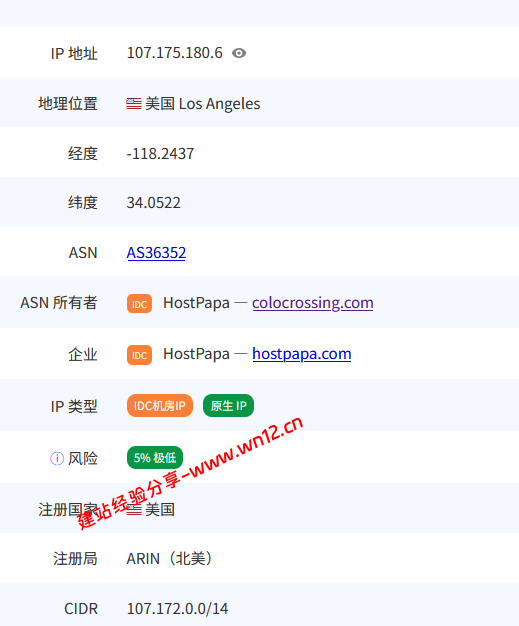Click the 5% 极低 risk badge
Viewport: 519px width, 626px height.
(155, 458)
